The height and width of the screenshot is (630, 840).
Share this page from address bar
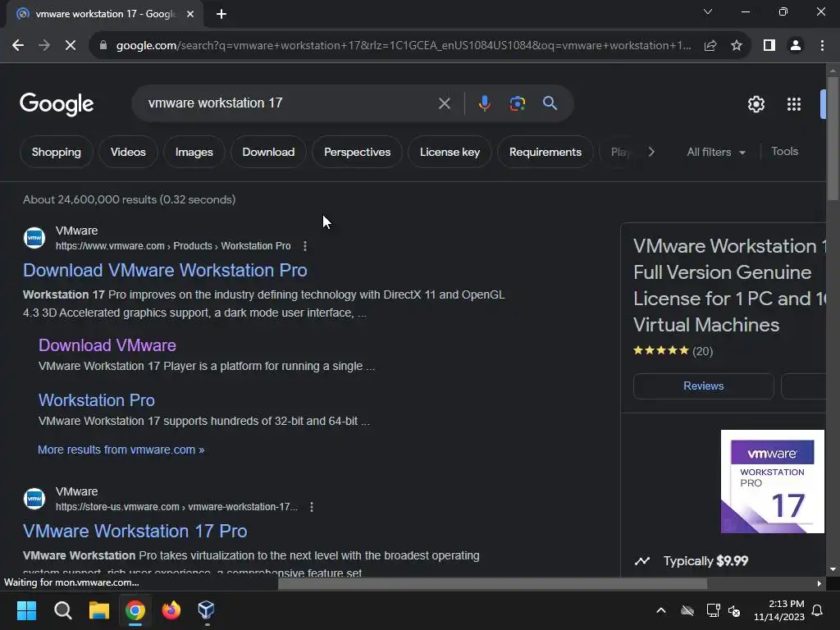tap(710, 46)
